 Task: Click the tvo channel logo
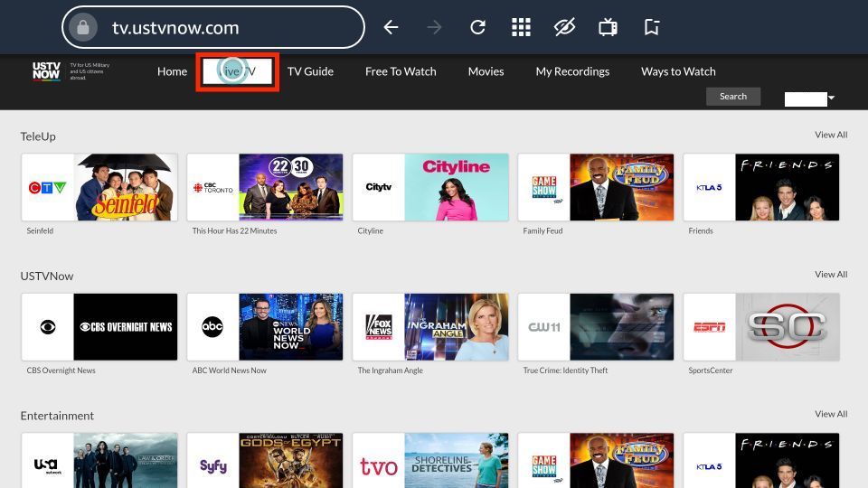[x=379, y=466]
